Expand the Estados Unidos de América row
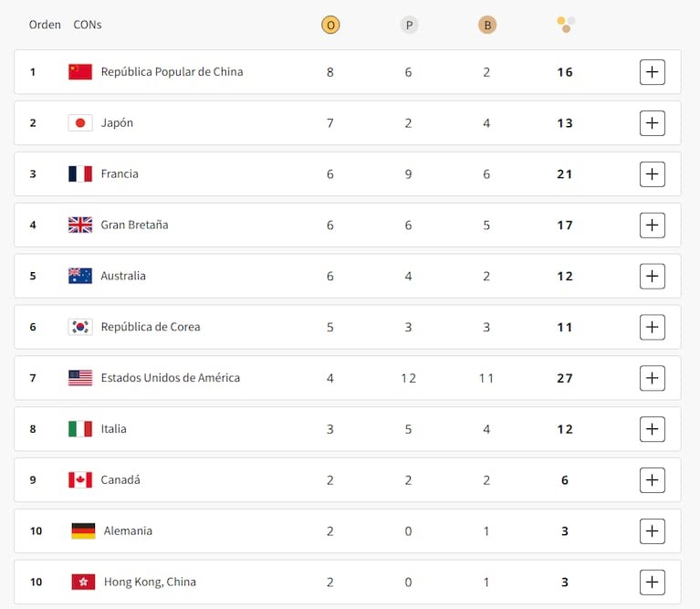Screen dimensions: 700x609 pos(652,378)
